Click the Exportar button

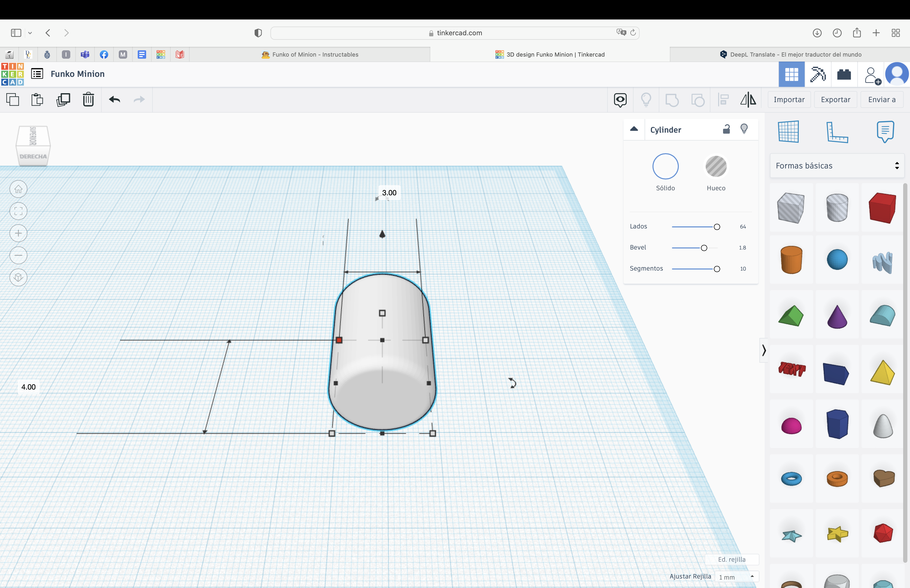tap(835, 100)
